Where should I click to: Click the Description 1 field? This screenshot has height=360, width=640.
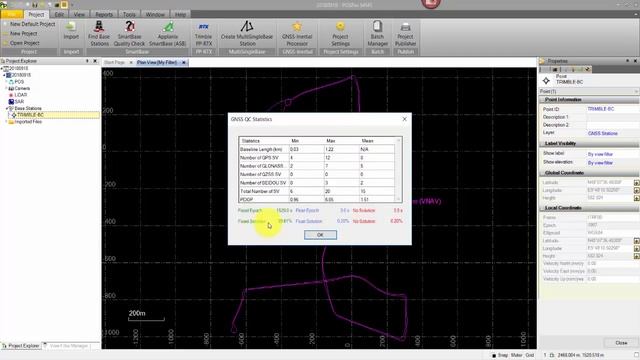pos(612,117)
